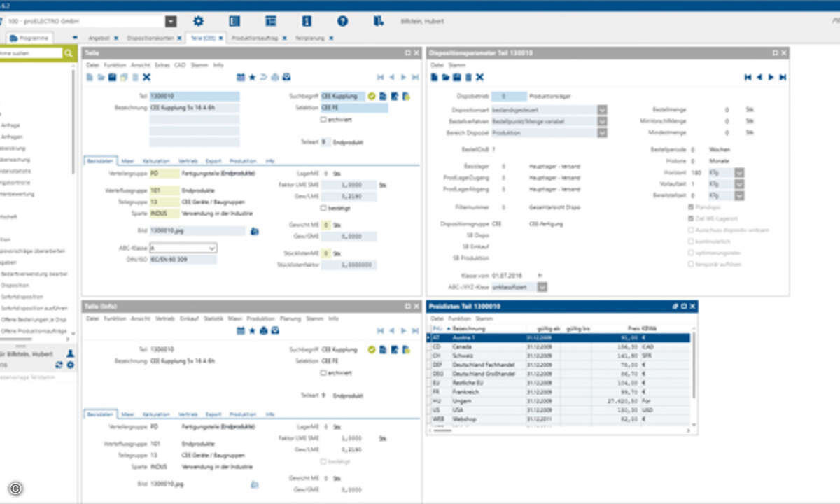Toggle archiviert checkbox in Teile (Info) window
The height and width of the screenshot is (504, 840).
(323, 372)
